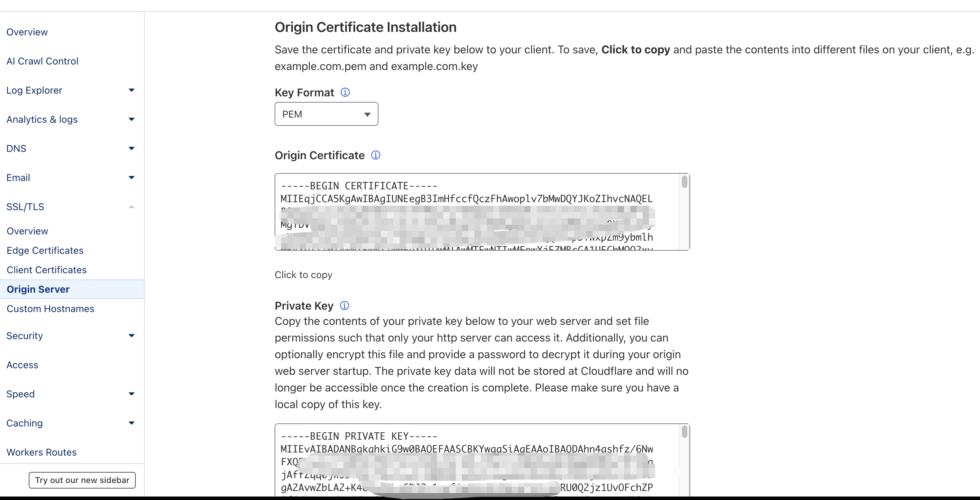The width and height of the screenshot is (980, 500).
Task: Click to copy the origin certificate
Action: coord(303,275)
